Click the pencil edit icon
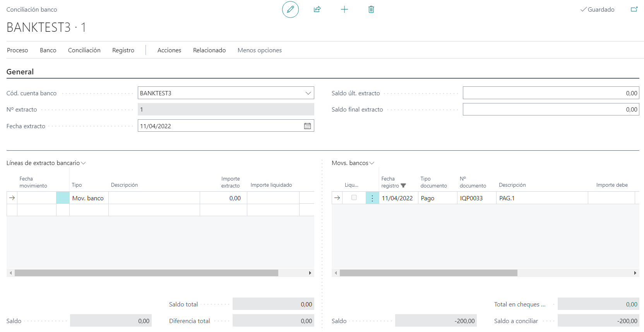The height and width of the screenshot is (332, 644). coord(290,9)
